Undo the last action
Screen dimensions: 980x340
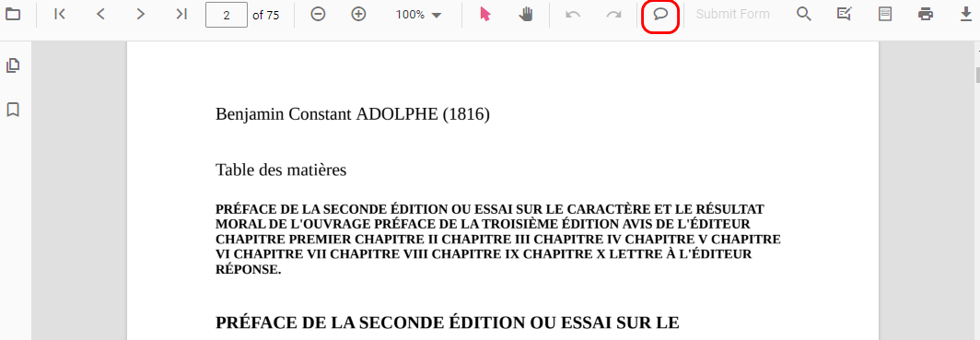[x=573, y=15]
